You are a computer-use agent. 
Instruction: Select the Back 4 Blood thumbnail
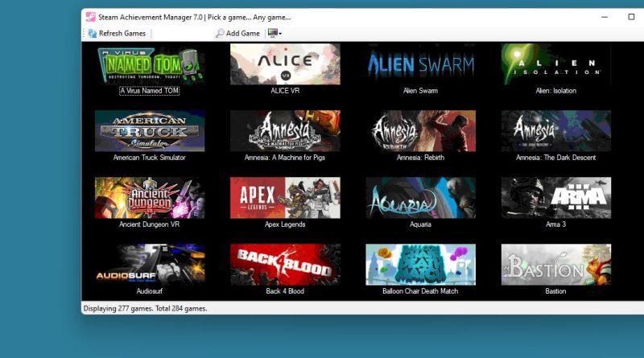[x=285, y=265]
